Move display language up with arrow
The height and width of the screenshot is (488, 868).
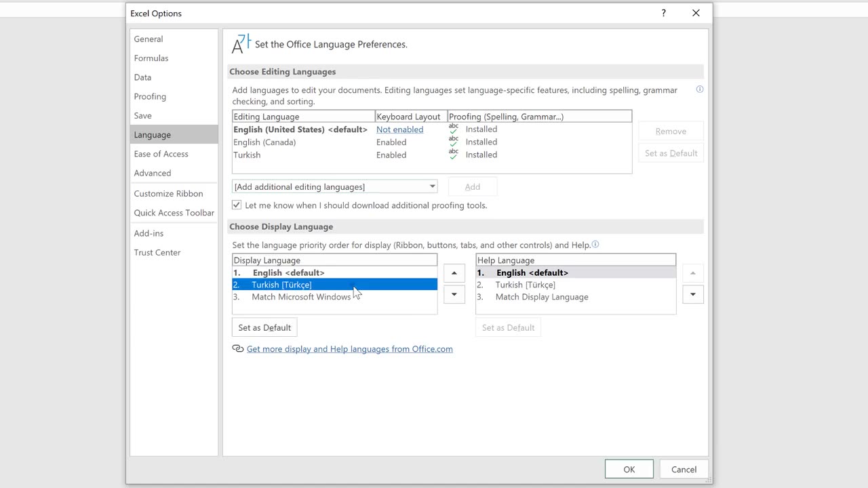click(x=454, y=273)
